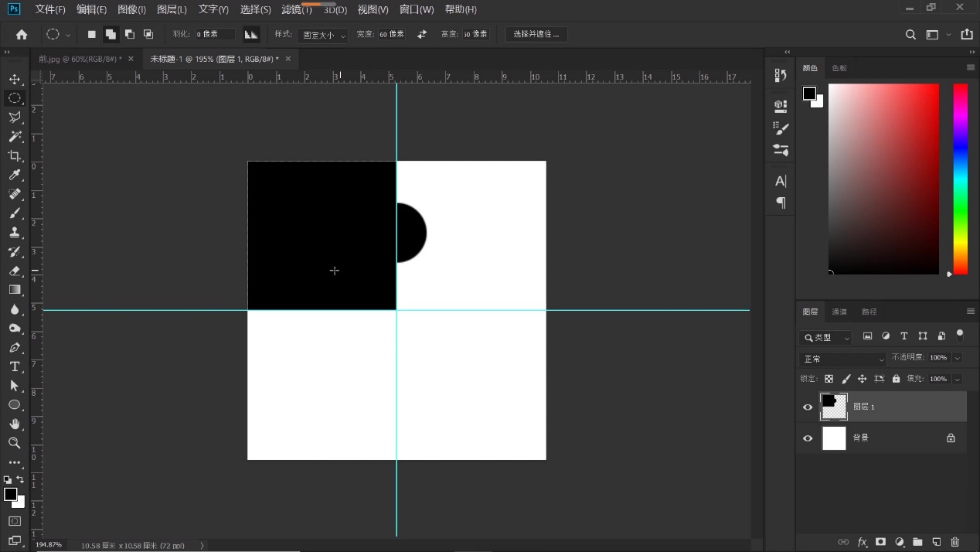This screenshot has width=980, height=552.
Task: Open the 图像(I) menu
Action: click(131, 9)
